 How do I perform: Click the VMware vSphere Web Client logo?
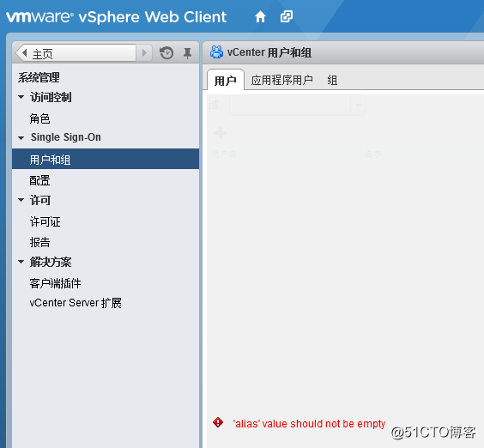(116, 16)
